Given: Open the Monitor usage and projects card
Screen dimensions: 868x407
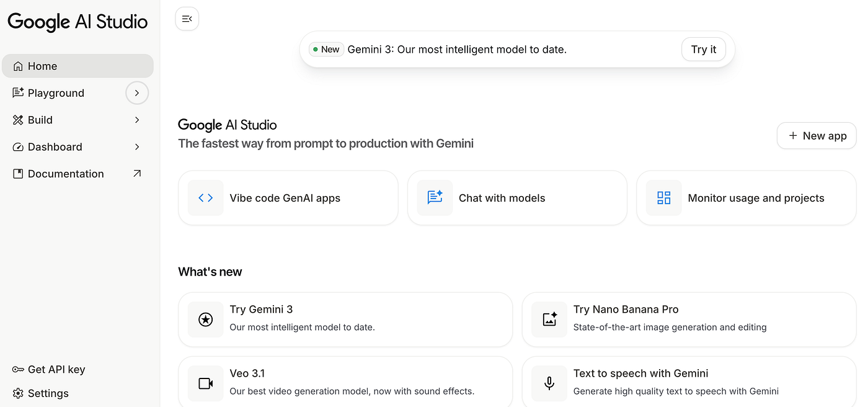Looking at the screenshot, I should [x=746, y=198].
